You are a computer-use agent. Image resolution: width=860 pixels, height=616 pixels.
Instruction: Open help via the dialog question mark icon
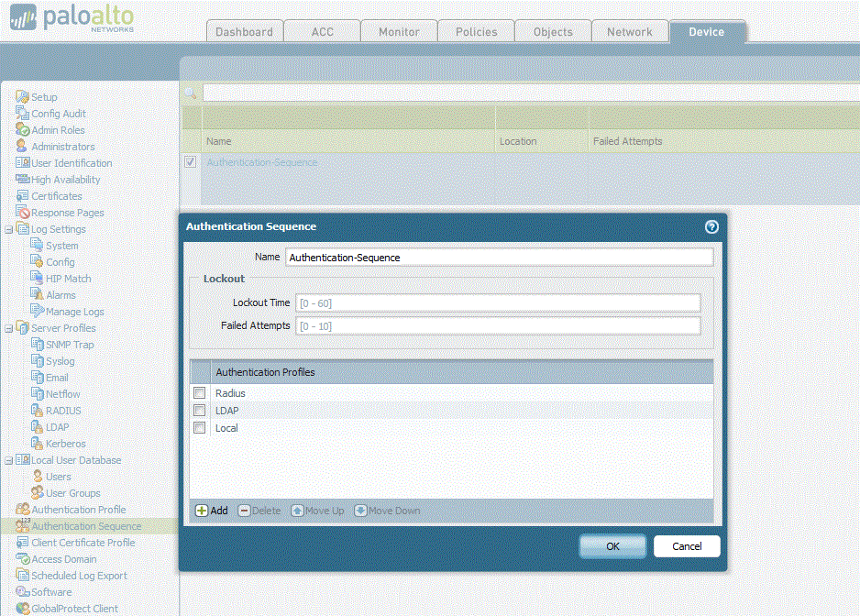711,226
